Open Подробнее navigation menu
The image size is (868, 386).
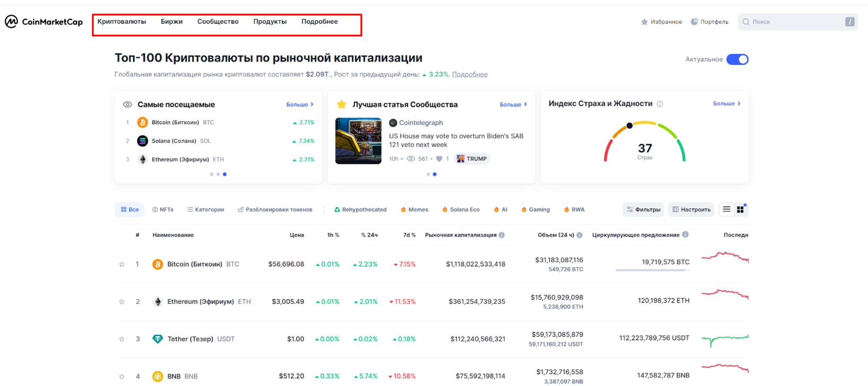click(320, 22)
